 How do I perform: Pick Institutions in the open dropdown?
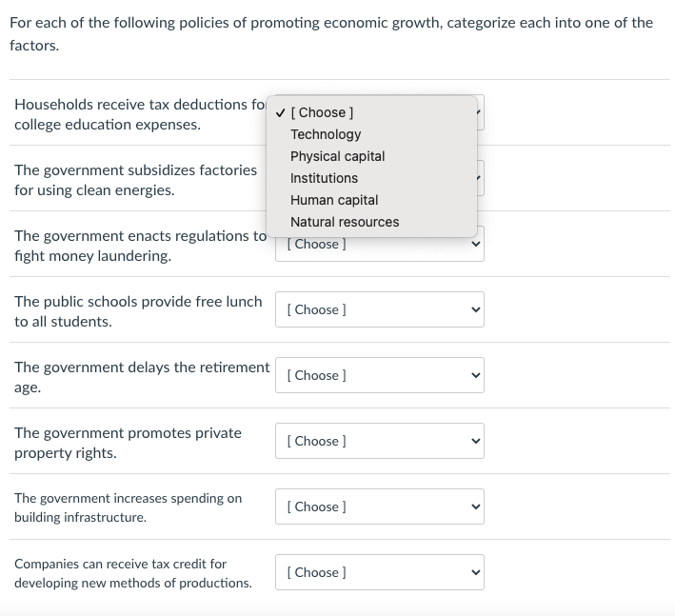(324, 178)
